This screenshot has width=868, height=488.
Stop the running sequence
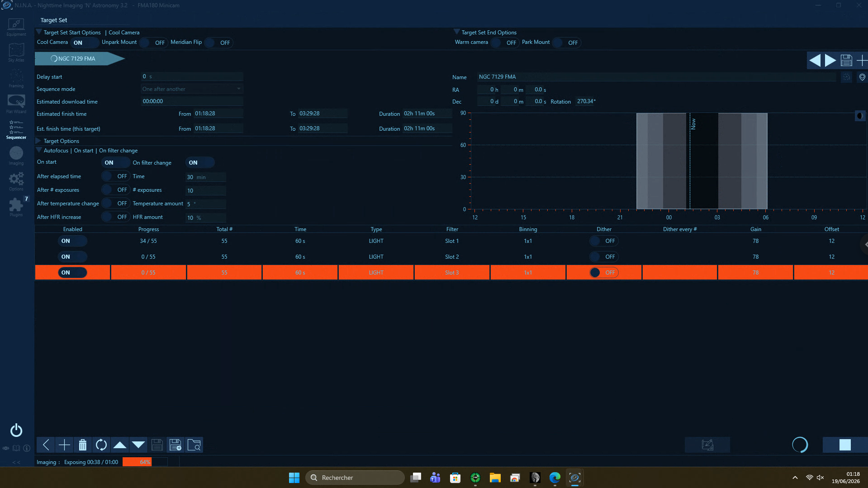[845, 445]
